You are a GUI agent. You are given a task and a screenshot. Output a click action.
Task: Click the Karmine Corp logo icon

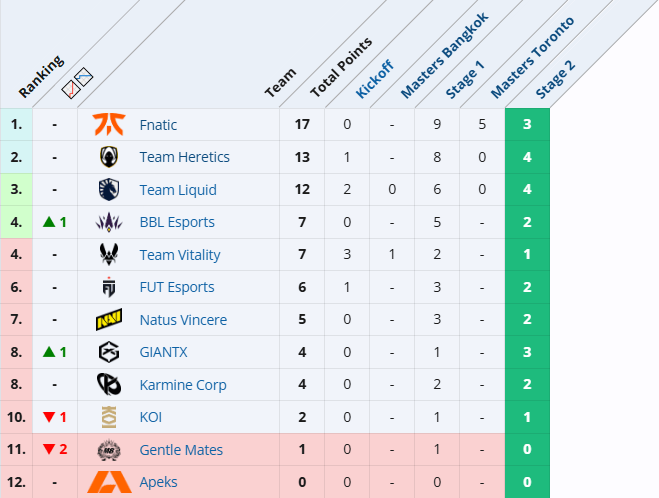pos(109,384)
